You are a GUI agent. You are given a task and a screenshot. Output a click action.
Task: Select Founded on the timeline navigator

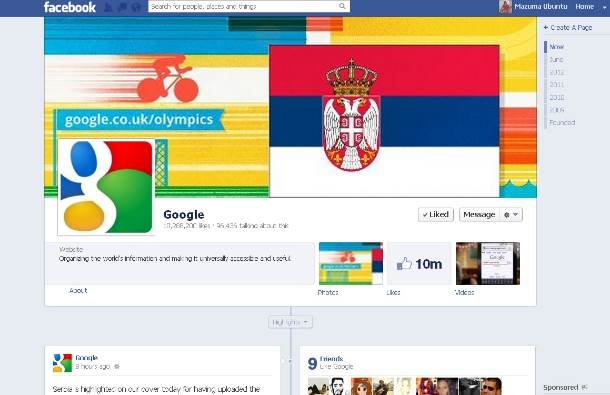click(562, 123)
